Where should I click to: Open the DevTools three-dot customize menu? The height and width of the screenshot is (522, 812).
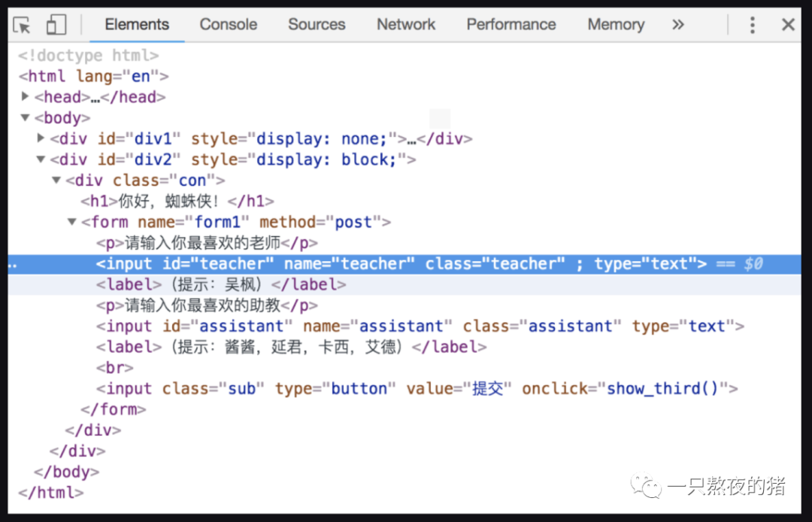coord(753,24)
